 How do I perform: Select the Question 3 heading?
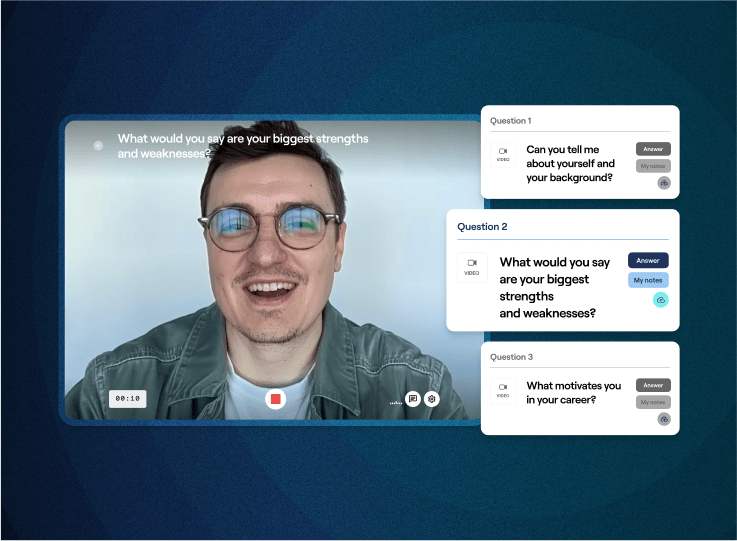click(x=511, y=357)
